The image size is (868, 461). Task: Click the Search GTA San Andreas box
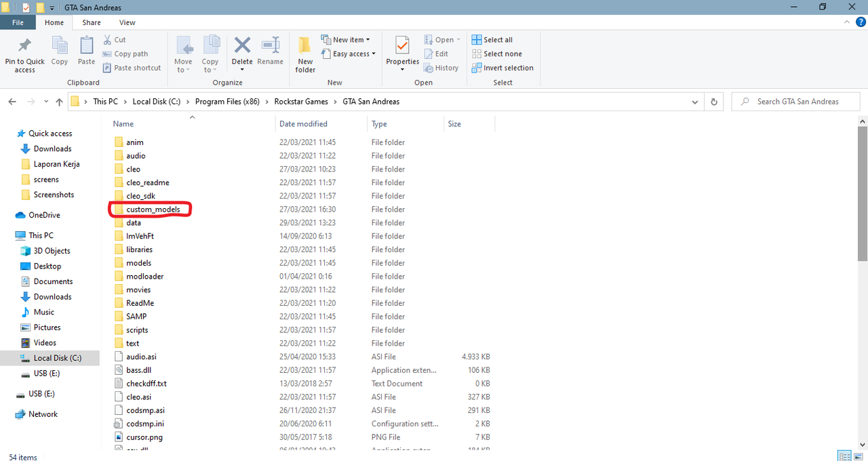pos(796,102)
